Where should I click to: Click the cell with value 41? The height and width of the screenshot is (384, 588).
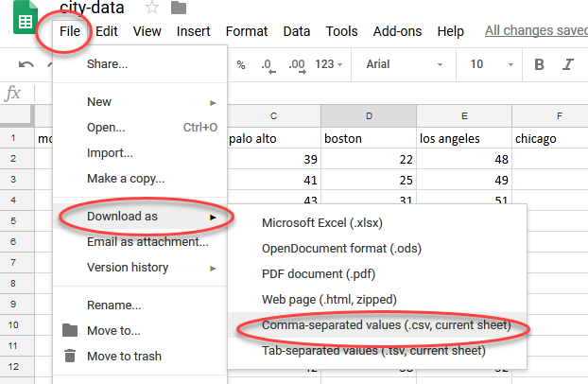pyautogui.click(x=274, y=180)
